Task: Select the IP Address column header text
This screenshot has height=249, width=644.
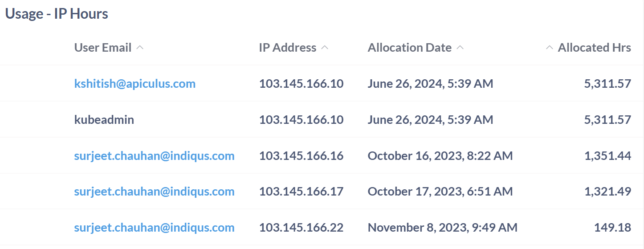Action: point(288,48)
